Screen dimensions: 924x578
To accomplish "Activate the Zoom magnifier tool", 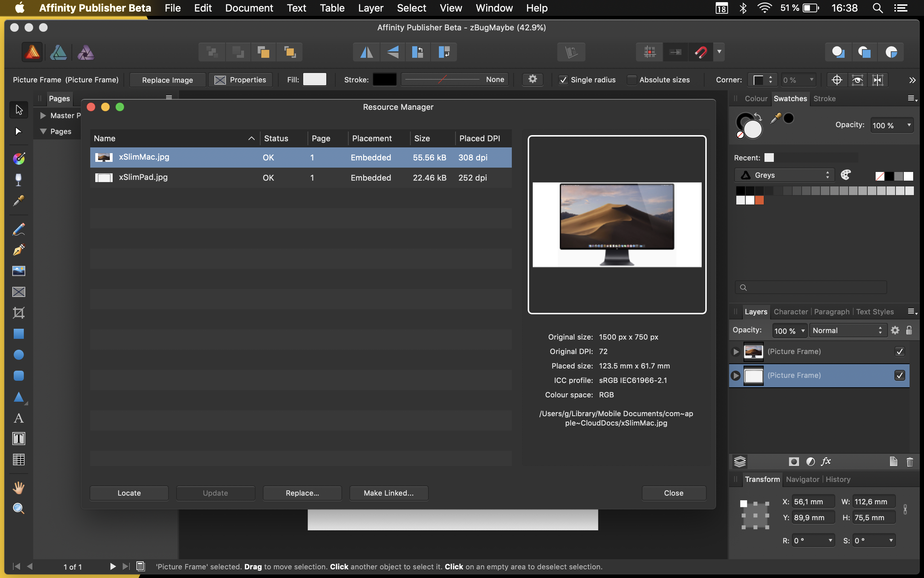I will tap(19, 509).
